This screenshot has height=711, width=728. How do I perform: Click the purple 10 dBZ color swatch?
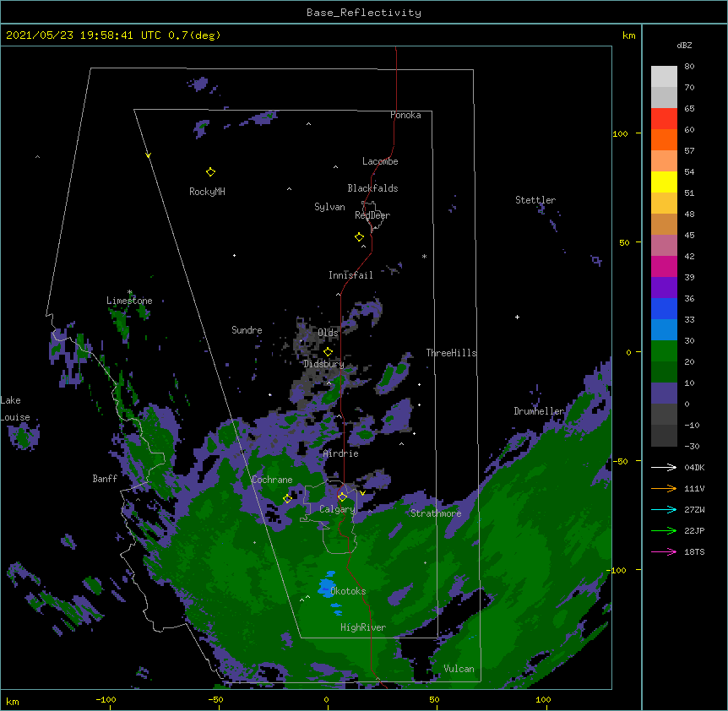(664, 393)
